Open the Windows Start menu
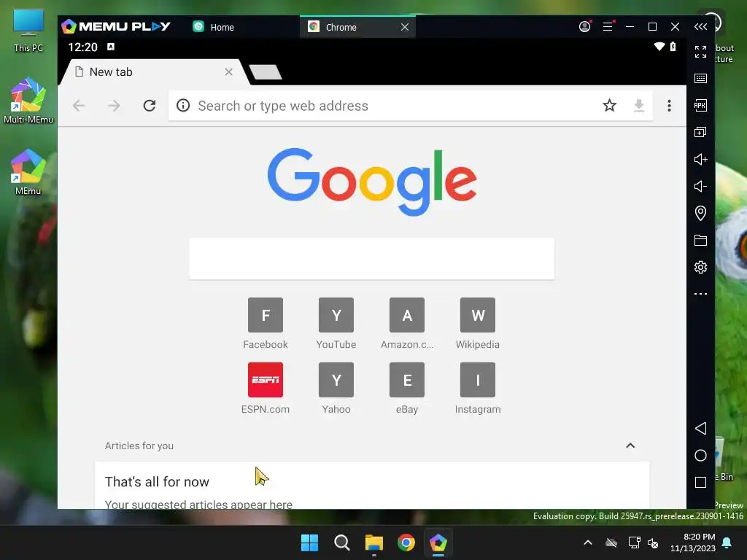 pyautogui.click(x=309, y=542)
